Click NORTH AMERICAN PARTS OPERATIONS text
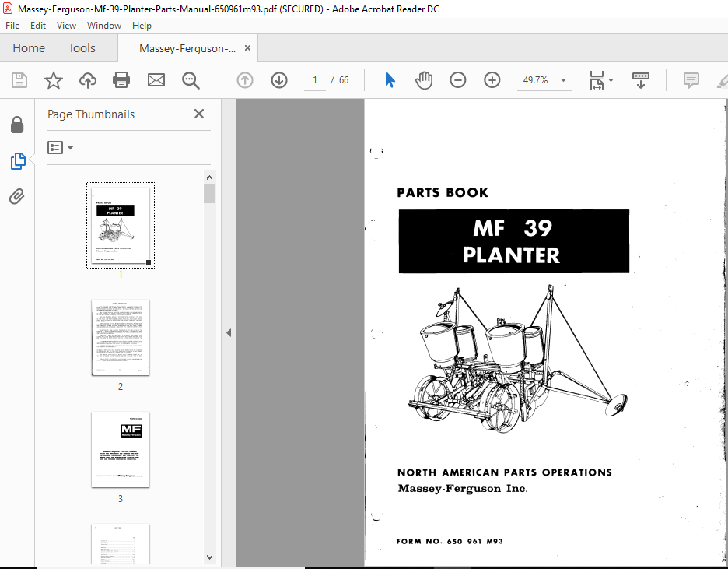The width and height of the screenshot is (728, 569). click(505, 472)
